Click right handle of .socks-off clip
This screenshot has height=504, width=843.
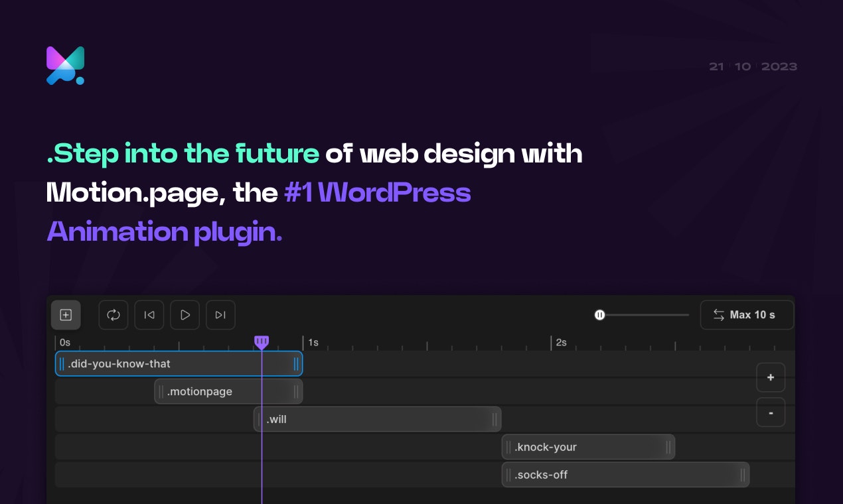743,475
